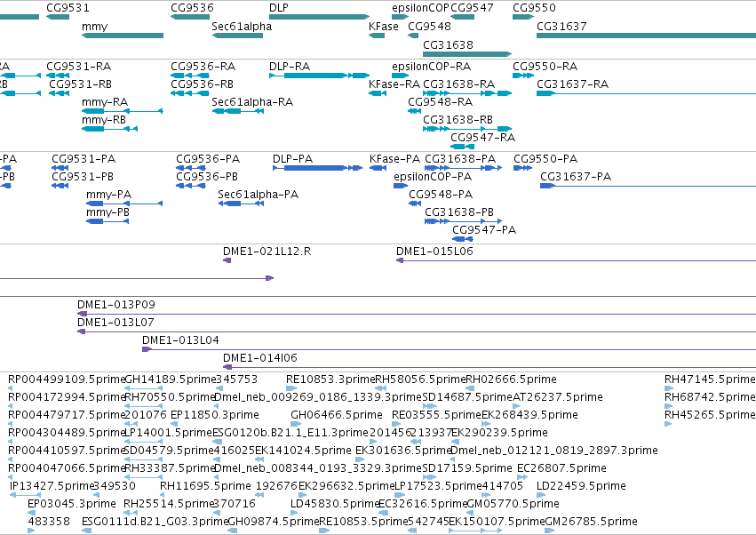The height and width of the screenshot is (535, 756).
Task: Open the epsilonCOP gene label
Action: [420, 8]
